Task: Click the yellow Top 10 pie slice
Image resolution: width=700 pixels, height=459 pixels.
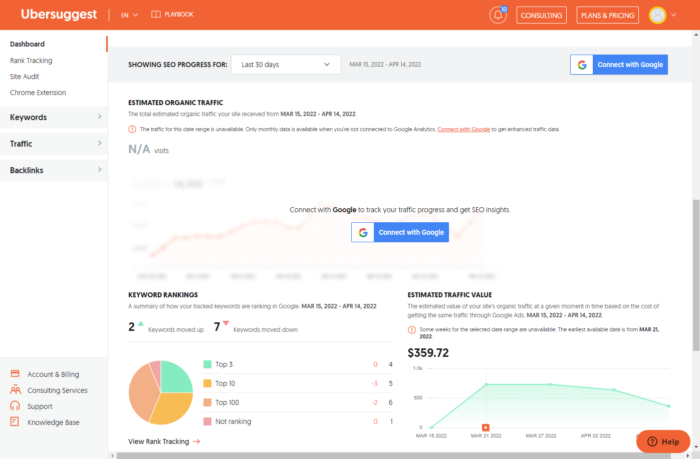Action: (x=172, y=407)
